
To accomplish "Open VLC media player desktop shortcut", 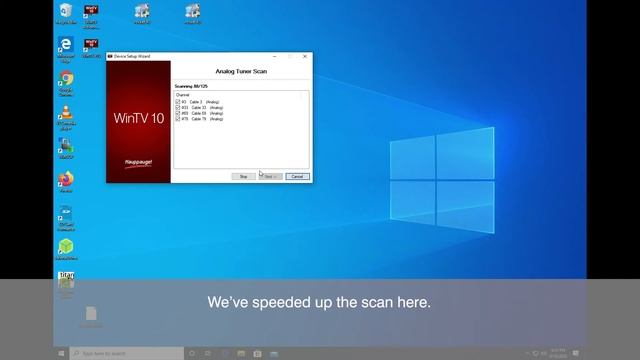I will pos(66,118).
